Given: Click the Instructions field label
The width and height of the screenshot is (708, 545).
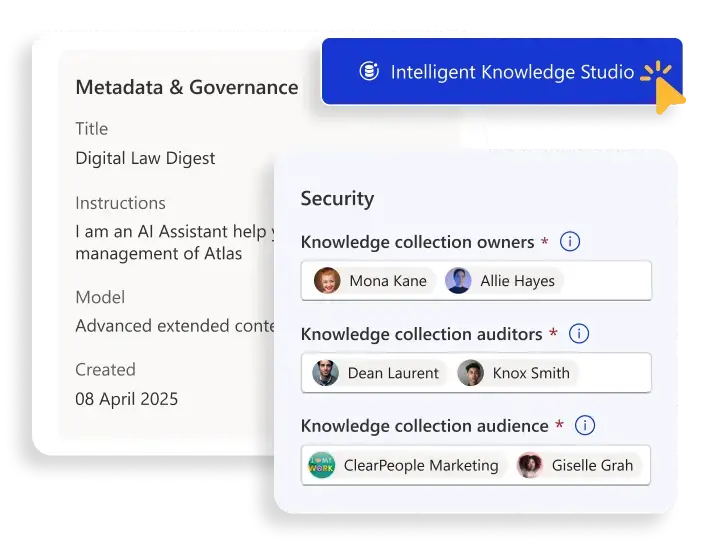Looking at the screenshot, I should 121,203.
